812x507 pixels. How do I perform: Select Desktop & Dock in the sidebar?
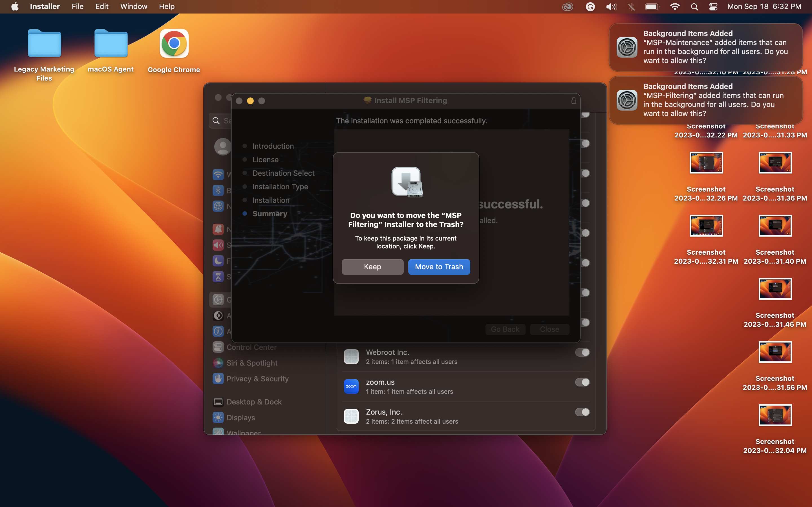(x=254, y=401)
